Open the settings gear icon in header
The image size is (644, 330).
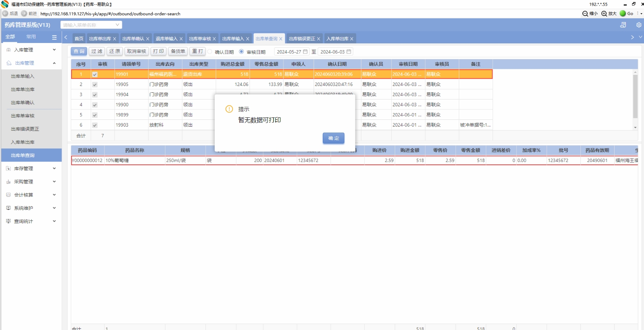click(x=639, y=25)
